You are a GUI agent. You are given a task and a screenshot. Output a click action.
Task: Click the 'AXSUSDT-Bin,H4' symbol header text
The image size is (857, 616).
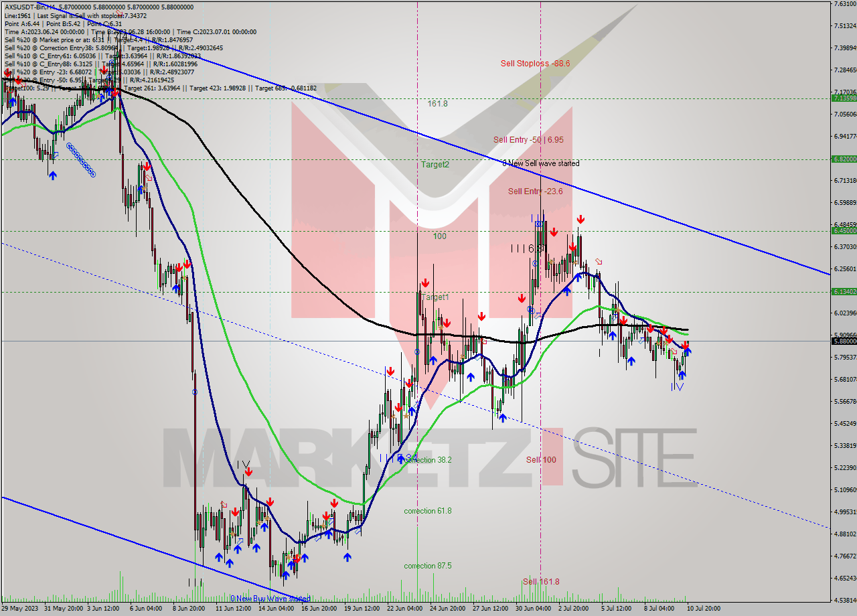[x=29, y=7]
